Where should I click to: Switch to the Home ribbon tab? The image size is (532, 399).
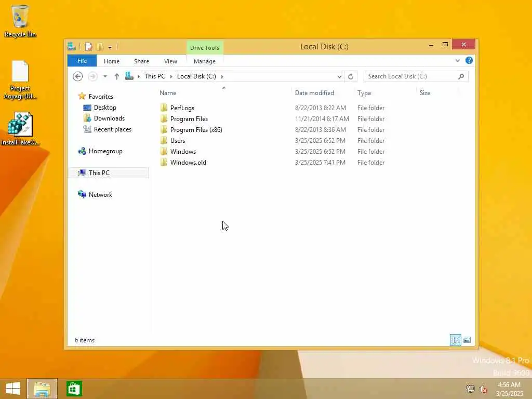112,61
